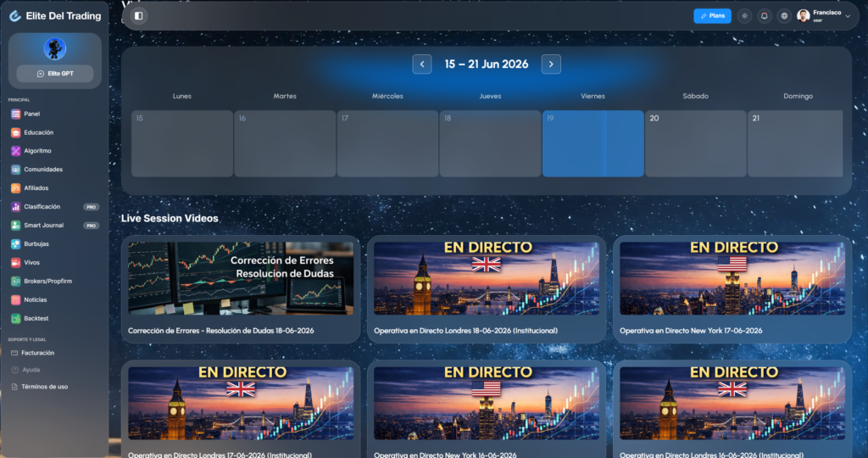This screenshot has width=868, height=458.
Task: Select Comunidades in the sidebar
Action: (x=43, y=170)
